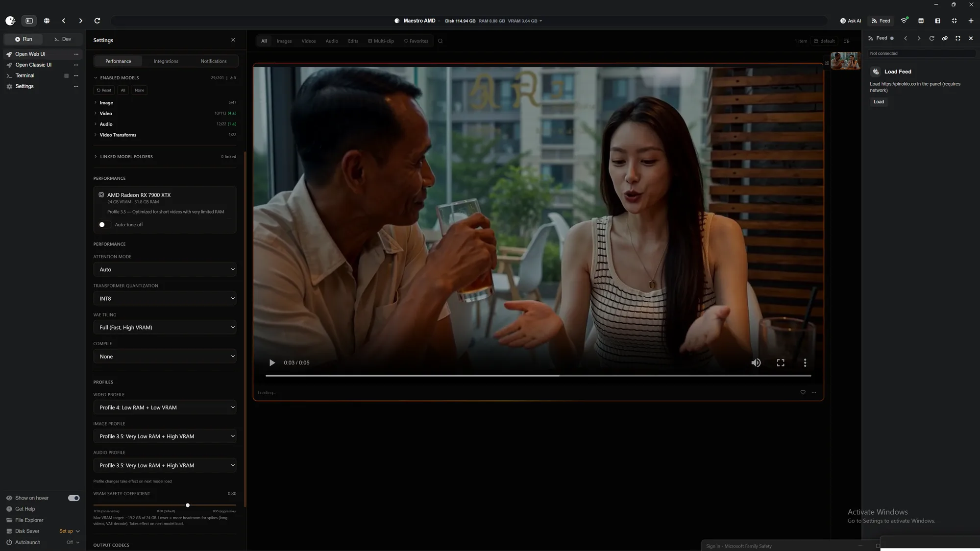The height and width of the screenshot is (551, 980).
Task: Switch to the Dev tab
Action: click(63, 39)
